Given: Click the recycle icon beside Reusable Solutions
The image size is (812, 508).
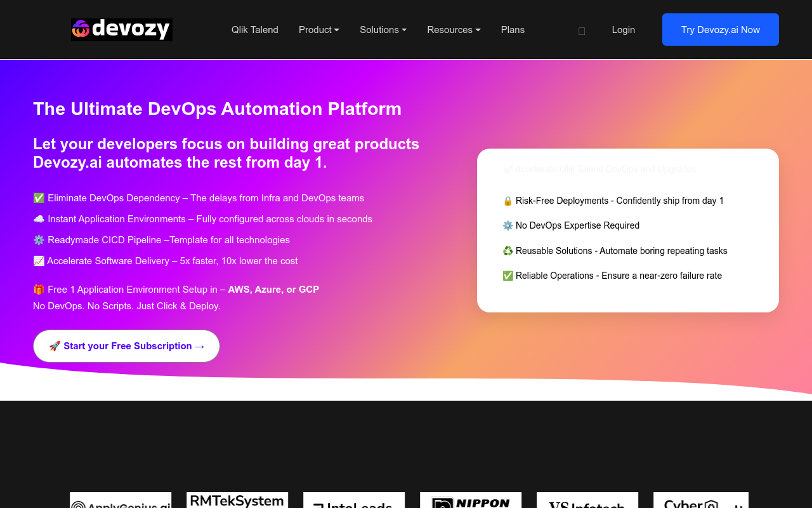Looking at the screenshot, I should coord(507,251).
